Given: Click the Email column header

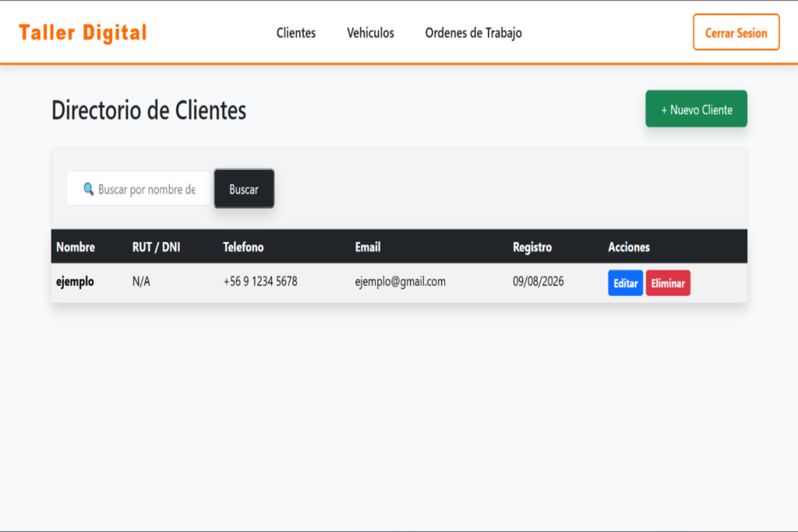Looking at the screenshot, I should coord(368,247).
